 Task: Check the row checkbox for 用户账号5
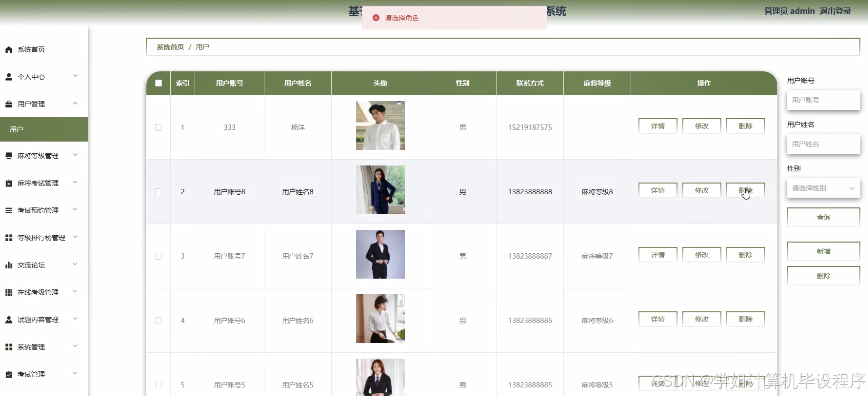coord(158,385)
